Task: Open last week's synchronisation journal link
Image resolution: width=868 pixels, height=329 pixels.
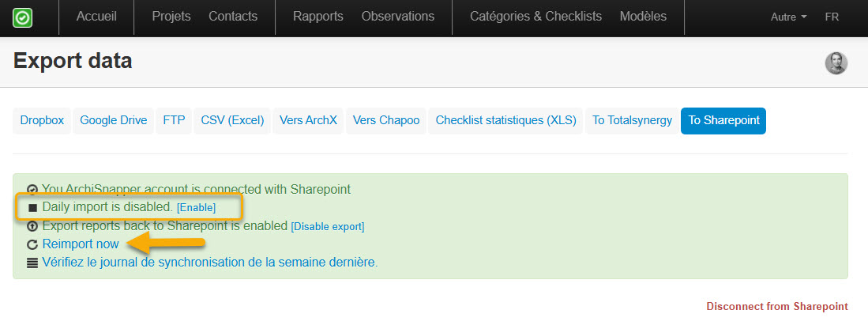Action: pyautogui.click(x=210, y=263)
